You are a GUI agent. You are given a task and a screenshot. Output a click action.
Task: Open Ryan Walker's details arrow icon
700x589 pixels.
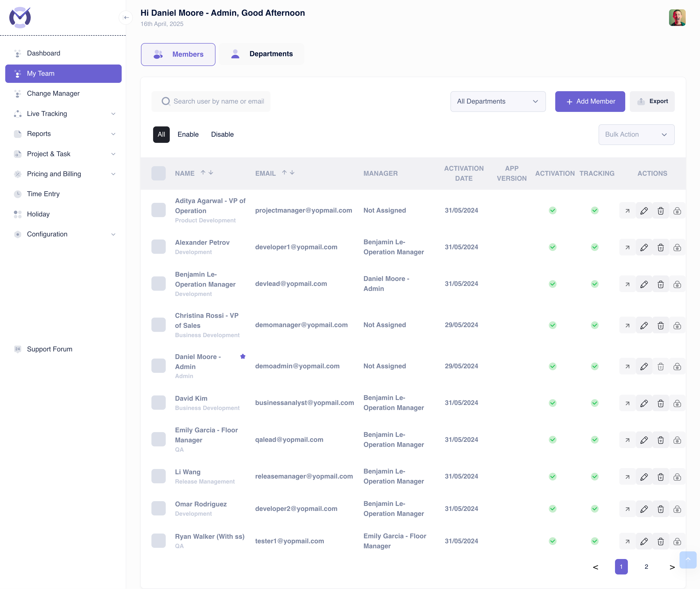pos(627,541)
